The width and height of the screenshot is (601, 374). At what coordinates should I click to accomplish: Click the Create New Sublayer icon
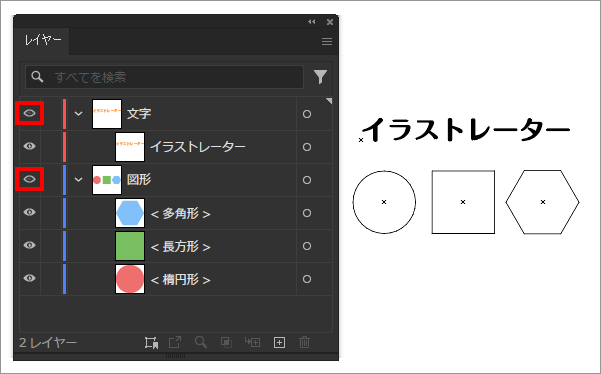253,342
